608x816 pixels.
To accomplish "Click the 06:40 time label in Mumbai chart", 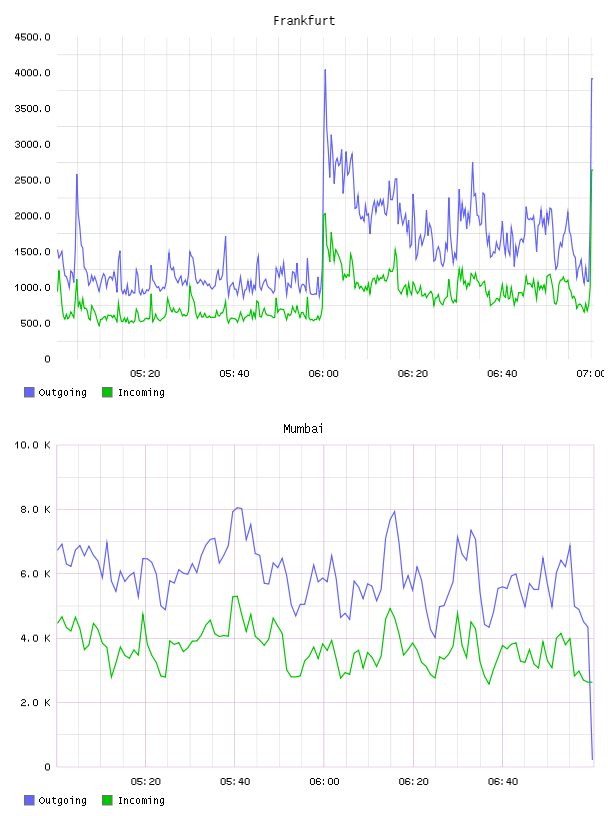I will click(x=503, y=782).
